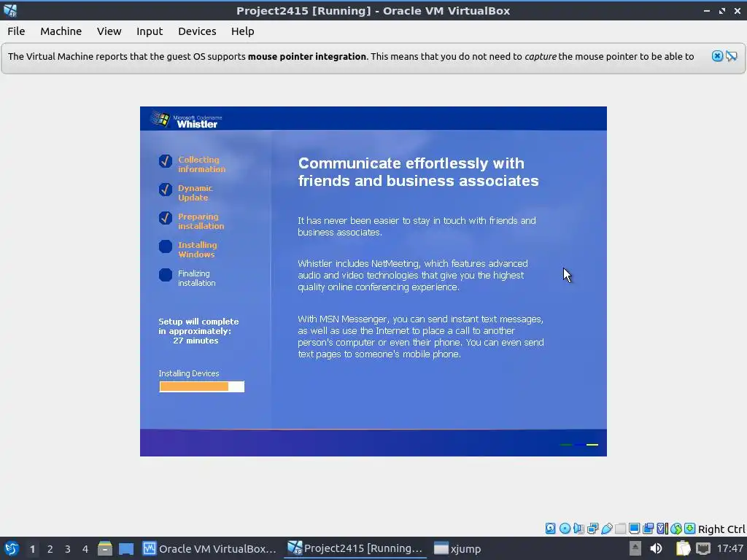Viewport: 747px width, 560px height.
Task: Open the Input menu
Action: pyautogui.click(x=150, y=31)
